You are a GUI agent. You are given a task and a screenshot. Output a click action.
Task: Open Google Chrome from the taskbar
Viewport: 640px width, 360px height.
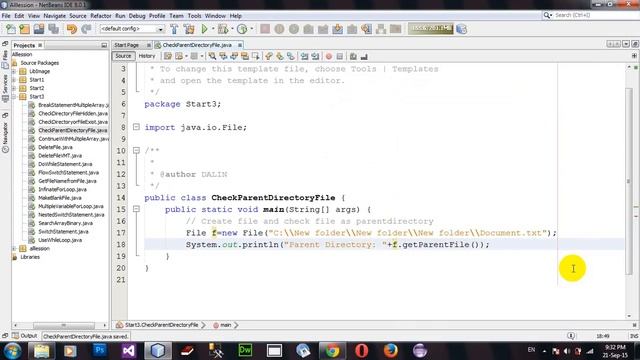[332, 350]
